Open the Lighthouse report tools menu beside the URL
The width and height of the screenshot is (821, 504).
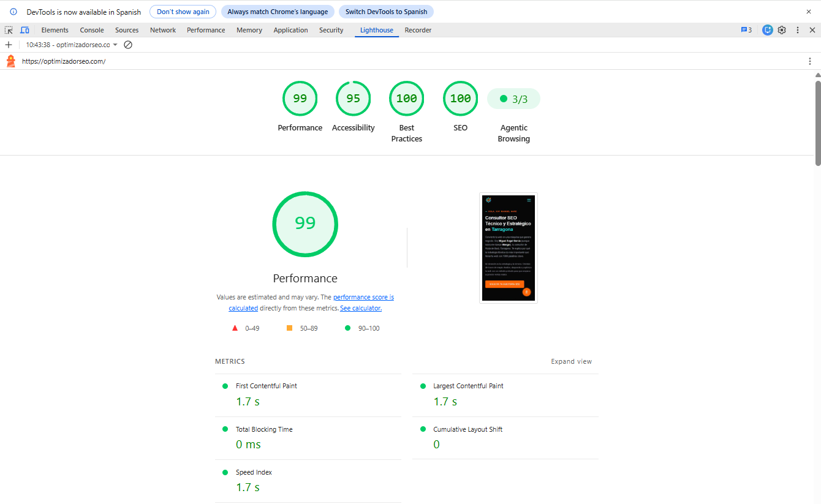810,61
